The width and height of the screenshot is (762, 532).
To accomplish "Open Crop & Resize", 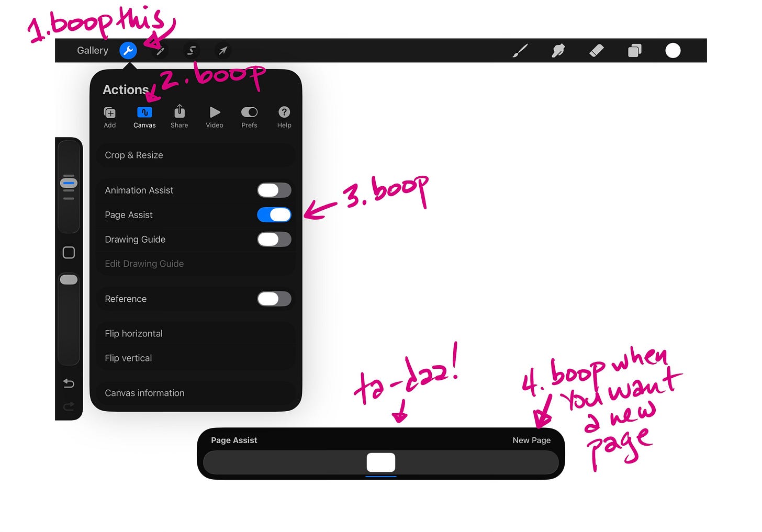I will click(x=196, y=155).
